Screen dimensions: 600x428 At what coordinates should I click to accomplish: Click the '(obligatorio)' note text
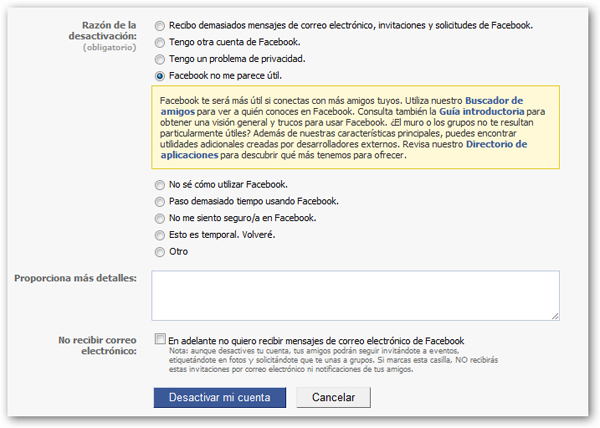click(x=110, y=47)
